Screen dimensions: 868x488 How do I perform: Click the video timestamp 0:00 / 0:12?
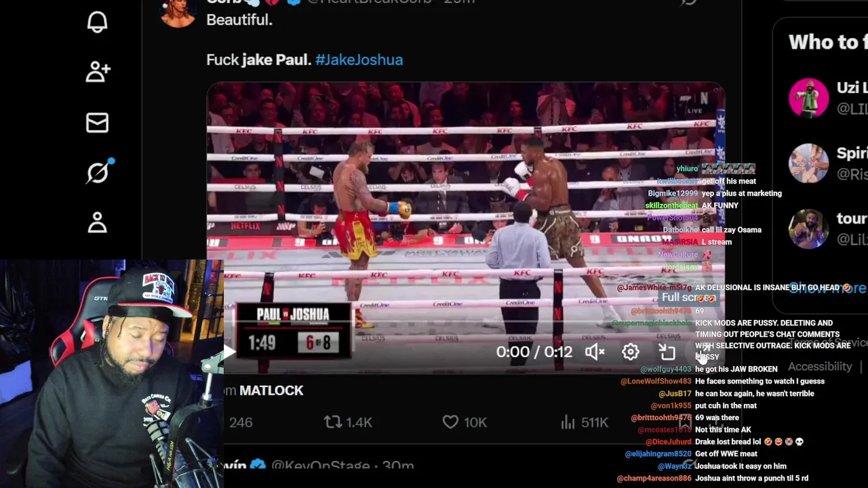pyautogui.click(x=534, y=352)
